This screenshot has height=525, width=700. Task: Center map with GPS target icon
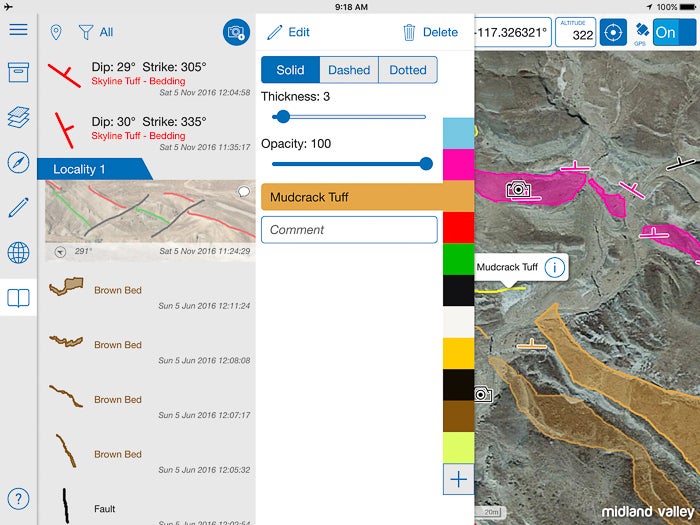(613, 32)
